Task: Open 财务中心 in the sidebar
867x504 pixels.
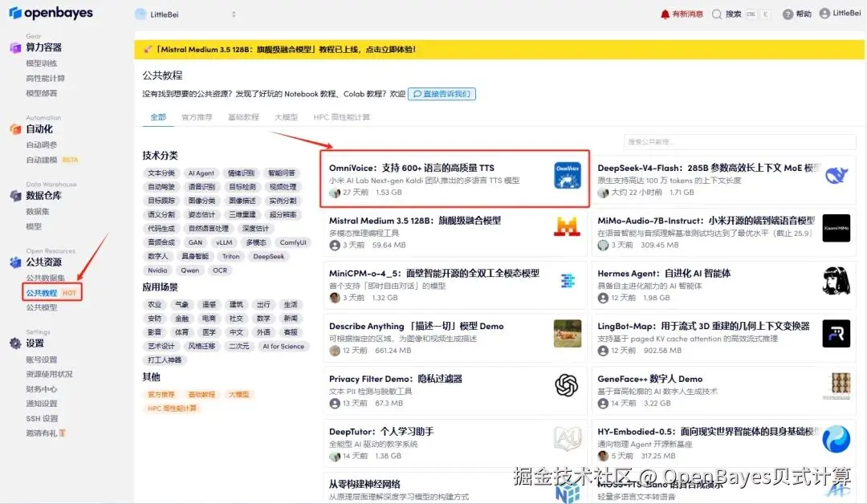Action: pos(42,389)
